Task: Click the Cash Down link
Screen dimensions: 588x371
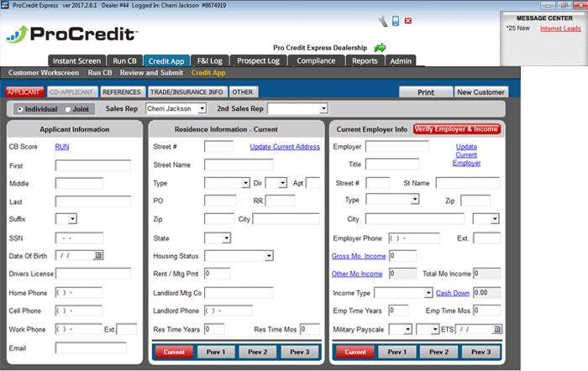Action: click(x=453, y=293)
